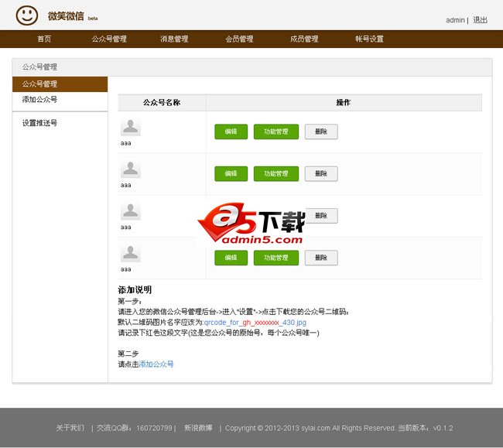Click the qrcode_for_gh_xxxxxxxx_430.jpg filename text
This screenshot has height=448, width=503.
[255, 323]
